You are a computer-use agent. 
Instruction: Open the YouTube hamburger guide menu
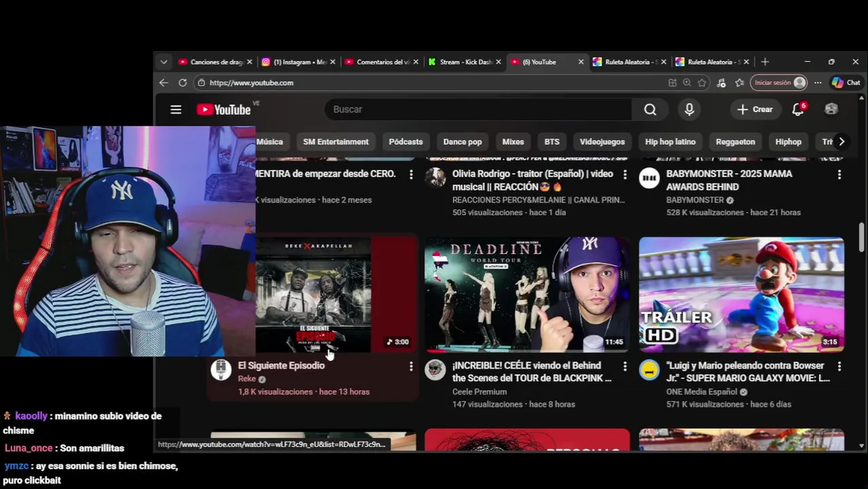pyautogui.click(x=176, y=109)
